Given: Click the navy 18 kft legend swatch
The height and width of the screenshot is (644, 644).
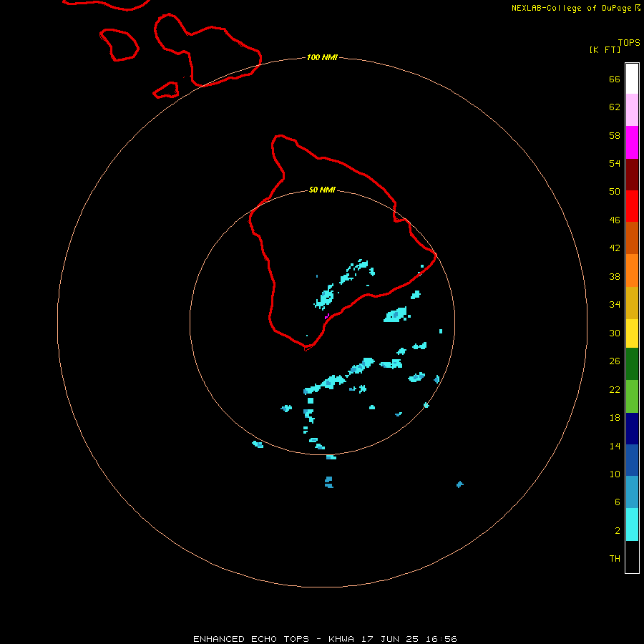Looking at the screenshot, I should tap(632, 429).
